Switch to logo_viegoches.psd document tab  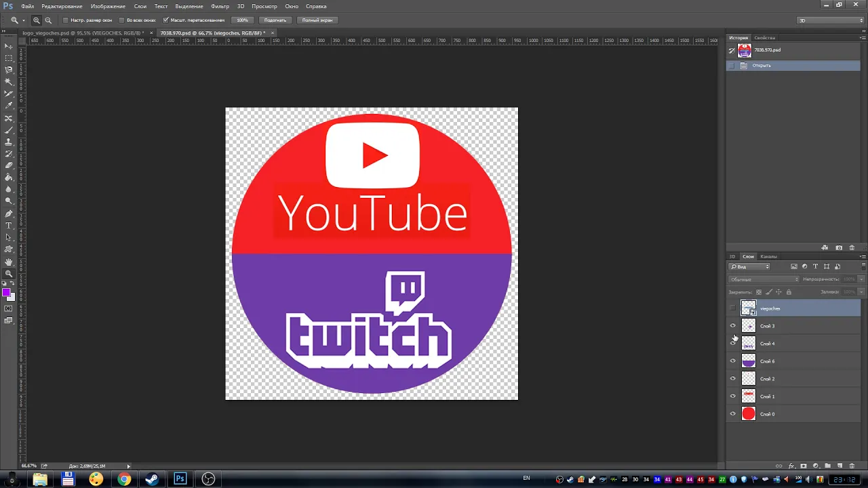pyautogui.click(x=83, y=33)
